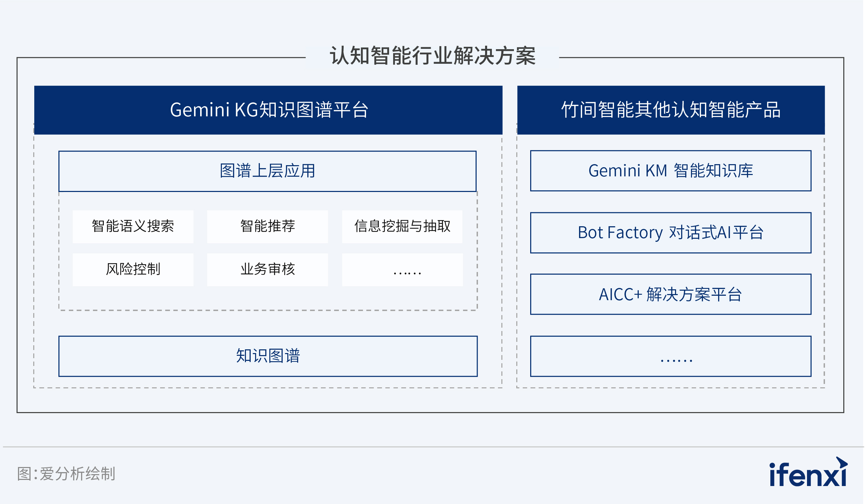Click the ellipsis tile beside 业务审核
Viewport: 865px width, 504px height.
pyautogui.click(x=402, y=270)
